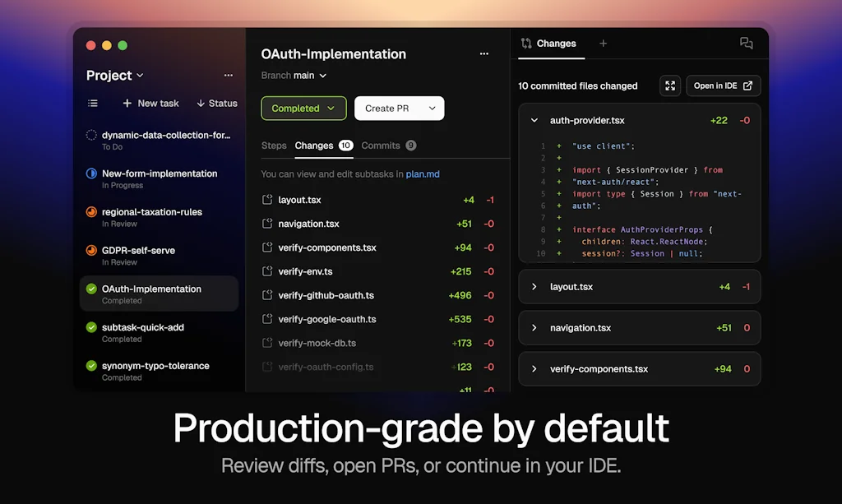This screenshot has height=504, width=842.
Task: Click the external link icon in Open in IDE
Action: [x=747, y=86]
